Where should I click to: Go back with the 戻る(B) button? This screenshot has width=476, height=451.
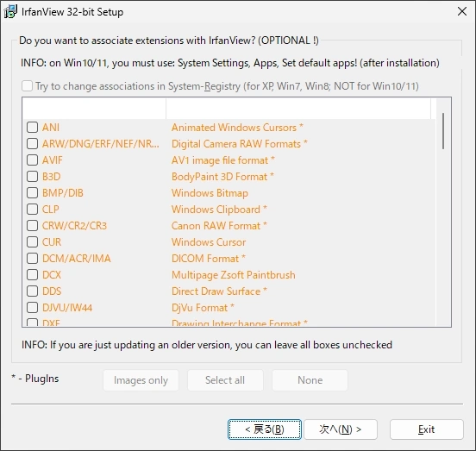tap(265, 429)
